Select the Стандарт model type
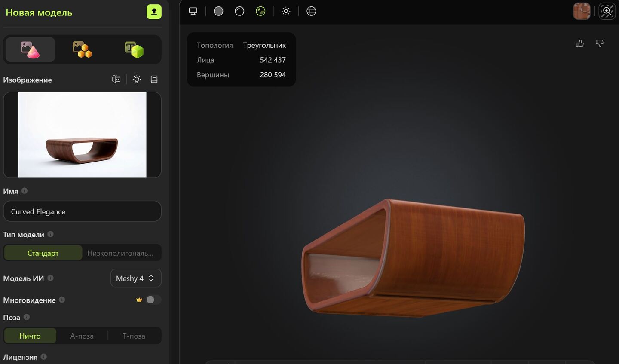 click(x=43, y=253)
